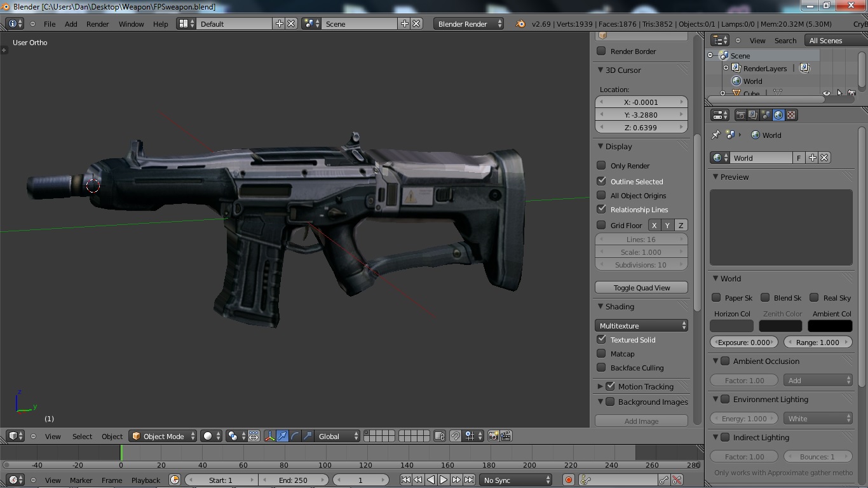Enable the Matcap checkbox
Screen dimensions: 868x488
pos(601,353)
